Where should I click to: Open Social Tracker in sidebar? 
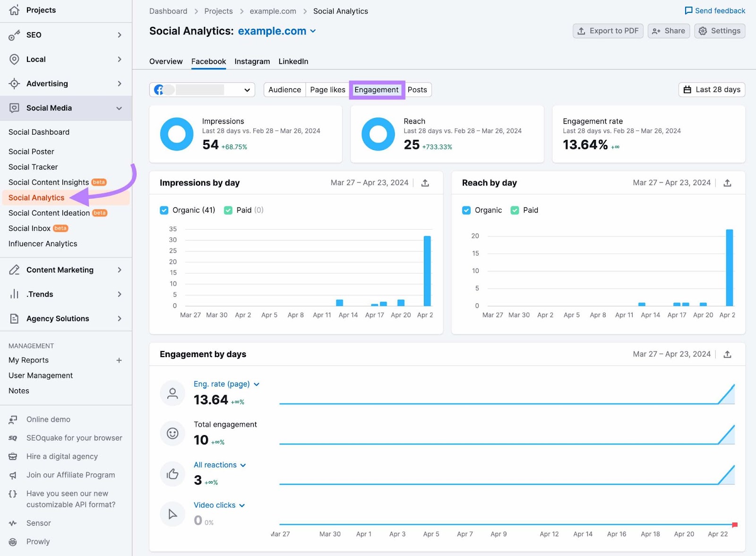click(x=33, y=167)
